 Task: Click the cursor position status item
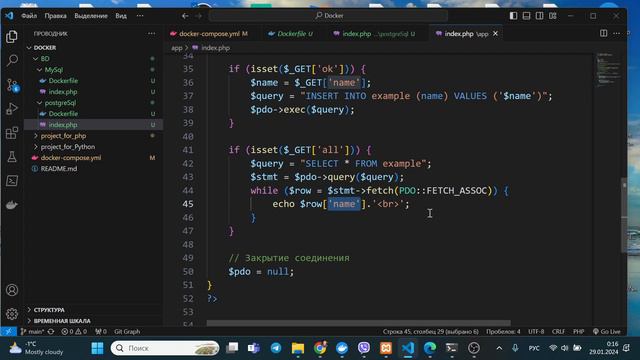tap(431, 331)
